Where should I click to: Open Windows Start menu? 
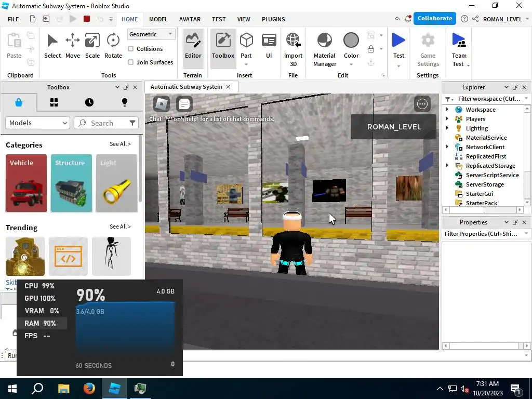(12, 389)
